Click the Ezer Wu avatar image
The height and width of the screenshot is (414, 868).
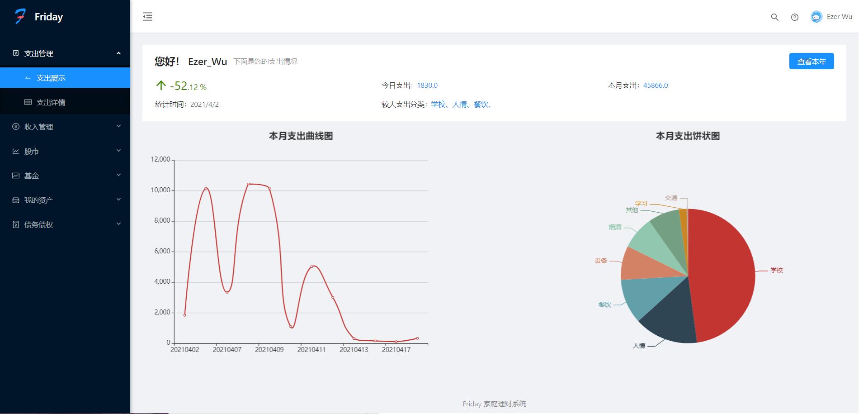click(x=816, y=17)
